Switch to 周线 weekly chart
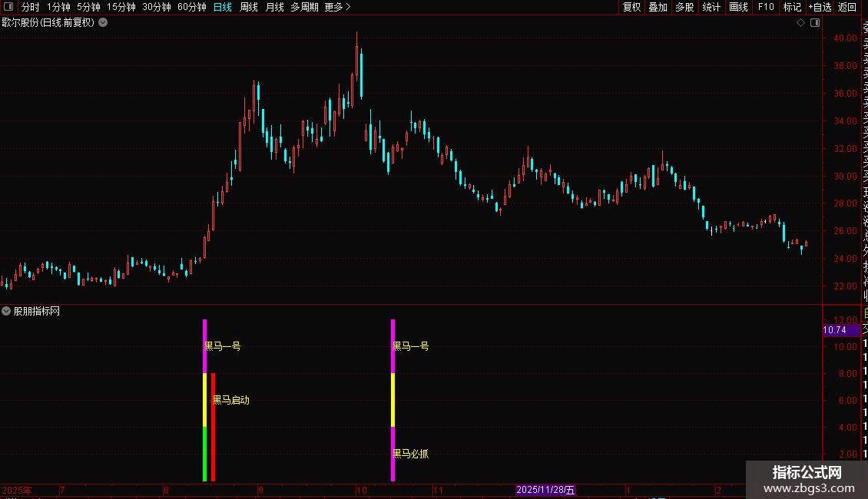The height and width of the screenshot is (499, 868). [x=249, y=7]
